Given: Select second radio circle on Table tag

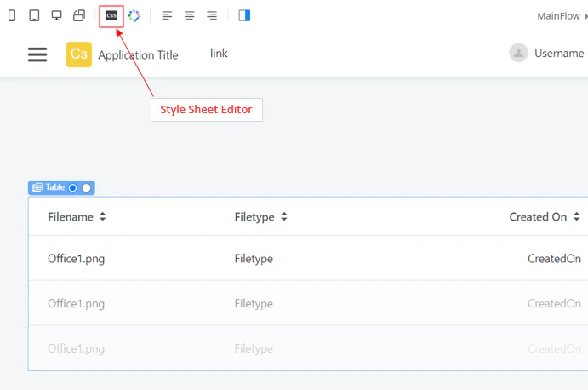Looking at the screenshot, I should [x=86, y=187].
